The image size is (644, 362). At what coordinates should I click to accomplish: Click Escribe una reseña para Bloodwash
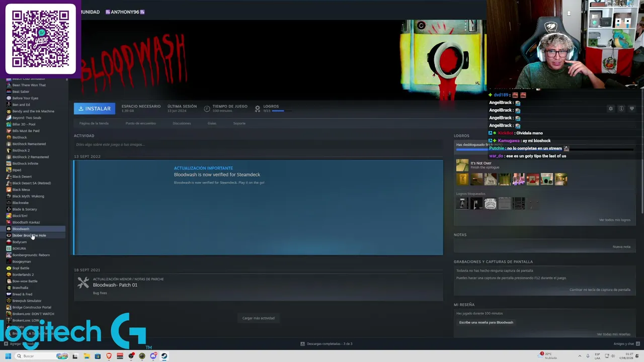point(486,322)
